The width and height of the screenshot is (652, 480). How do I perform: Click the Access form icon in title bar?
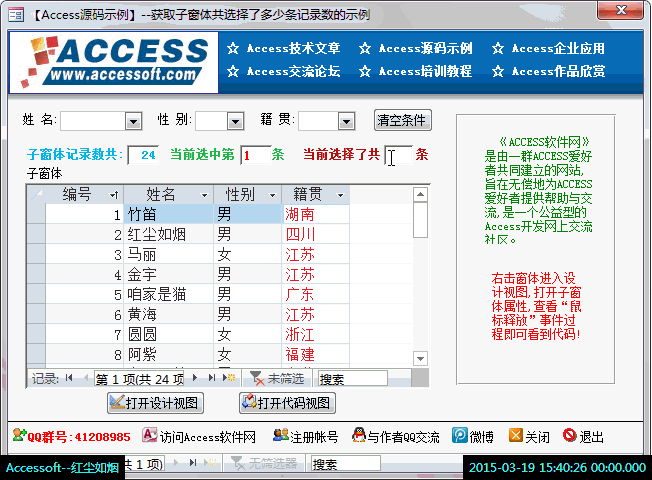click(x=16, y=15)
